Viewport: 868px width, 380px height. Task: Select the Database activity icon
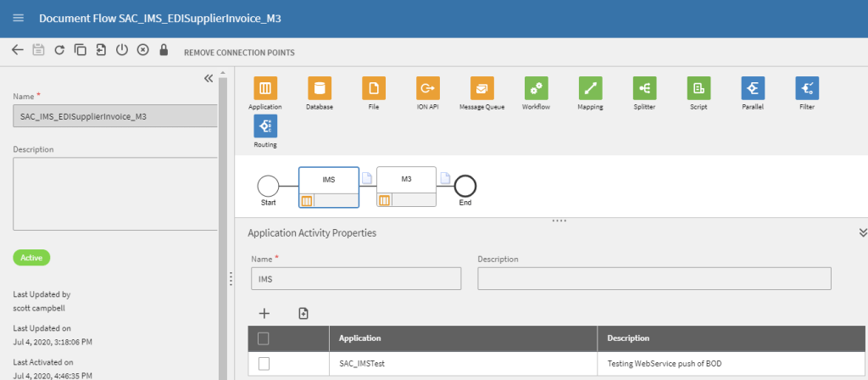[x=320, y=88]
